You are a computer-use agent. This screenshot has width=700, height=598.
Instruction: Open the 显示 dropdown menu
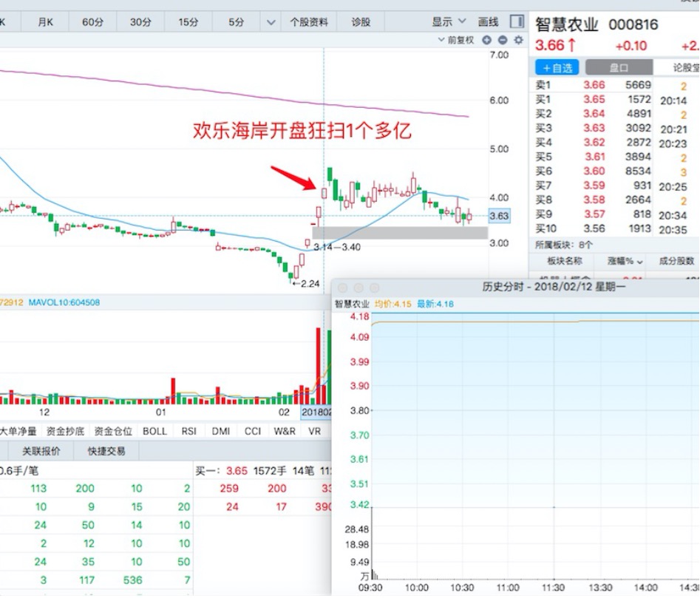pyautogui.click(x=449, y=21)
